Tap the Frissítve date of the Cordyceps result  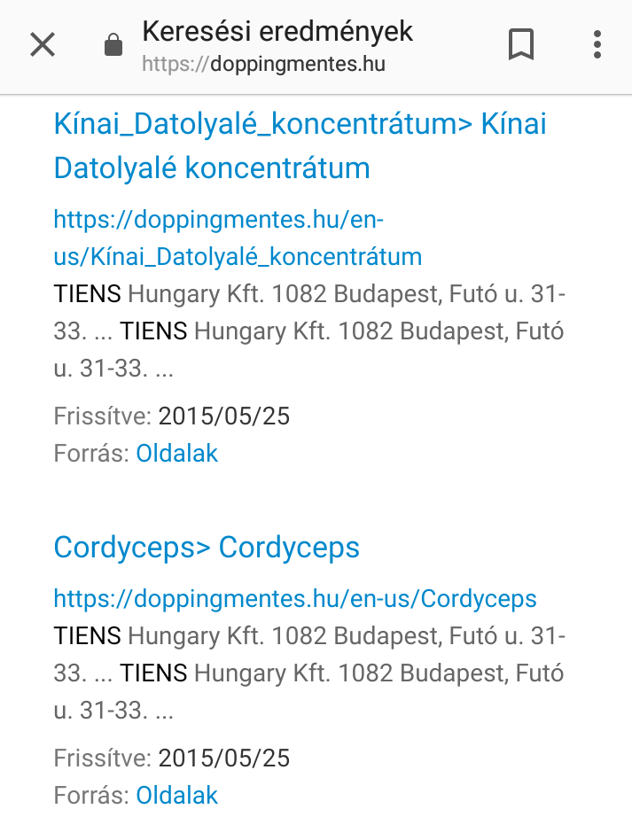224,758
